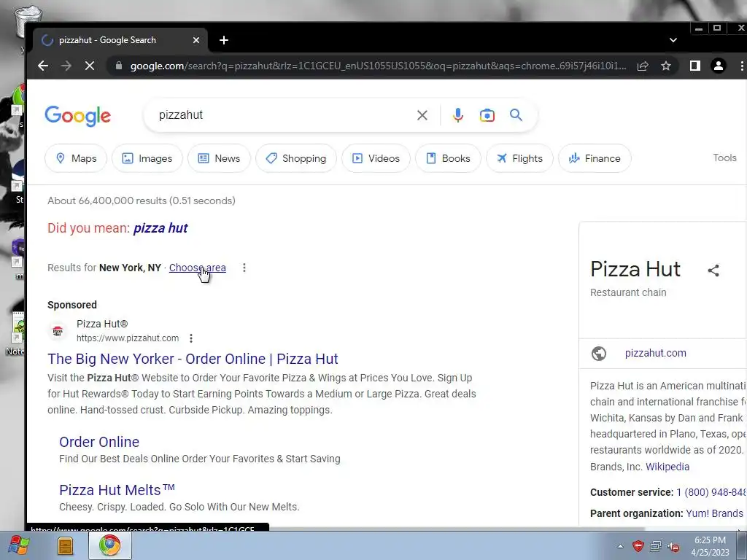Open the Chrome profile avatar icon
Image resolution: width=747 pixels, height=560 pixels.
719,66
